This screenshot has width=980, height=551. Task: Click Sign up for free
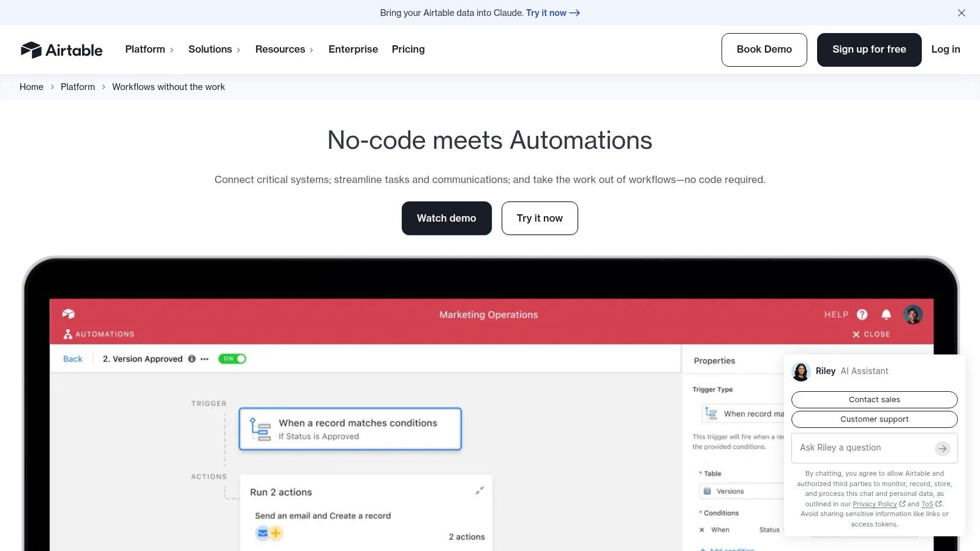(x=869, y=50)
